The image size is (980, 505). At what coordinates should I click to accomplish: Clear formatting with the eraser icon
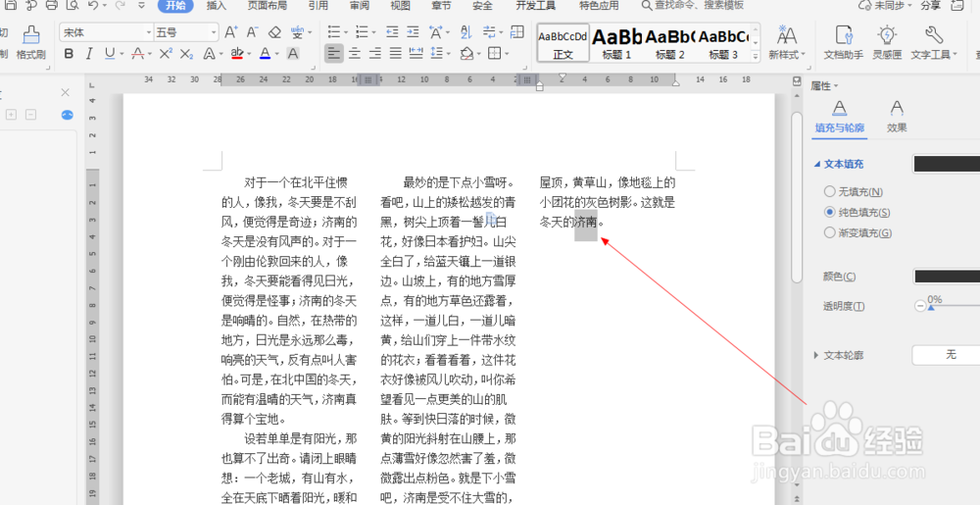pos(274,32)
